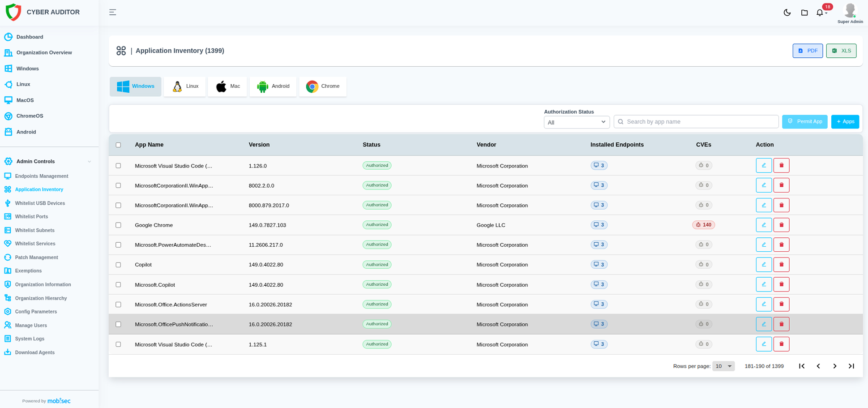868x408 pixels.
Task: Click the Permit App button
Action: pyautogui.click(x=805, y=122)
